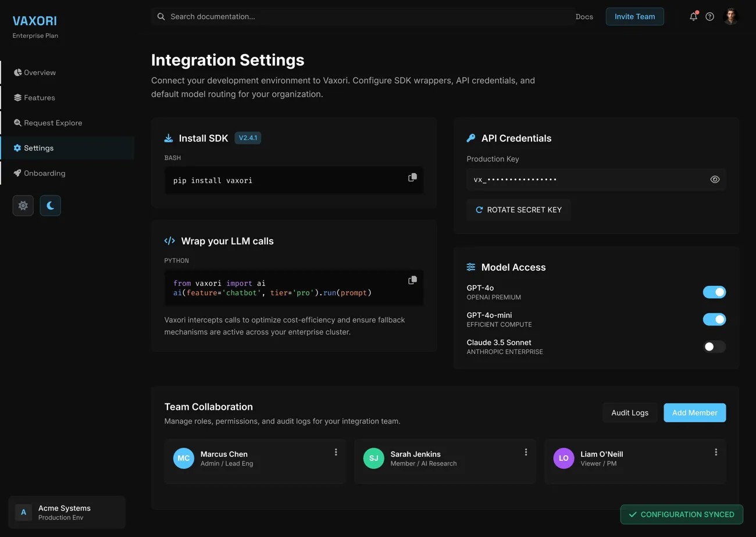Open the user profile avatar
The image size is (756, 537).
730,17
